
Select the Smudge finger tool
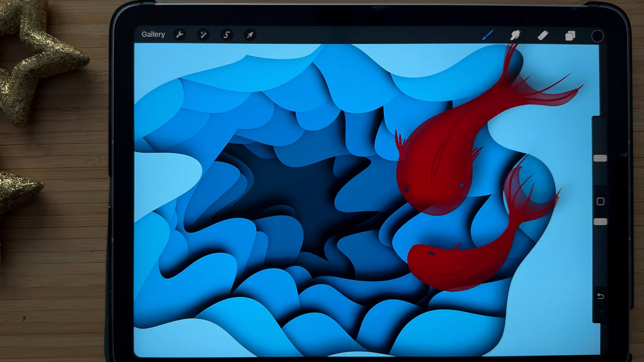[x=515, y=36]
